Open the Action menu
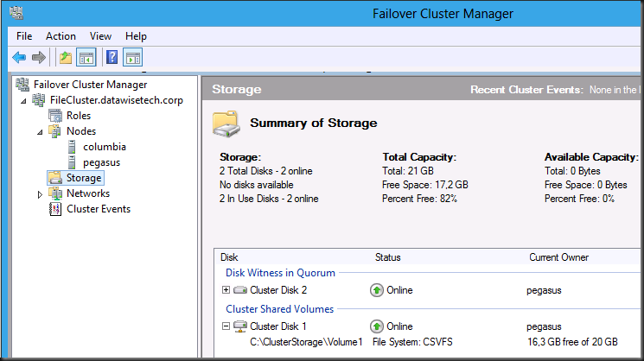Viewport: 644px width, 361px height. tap(61, 36)
